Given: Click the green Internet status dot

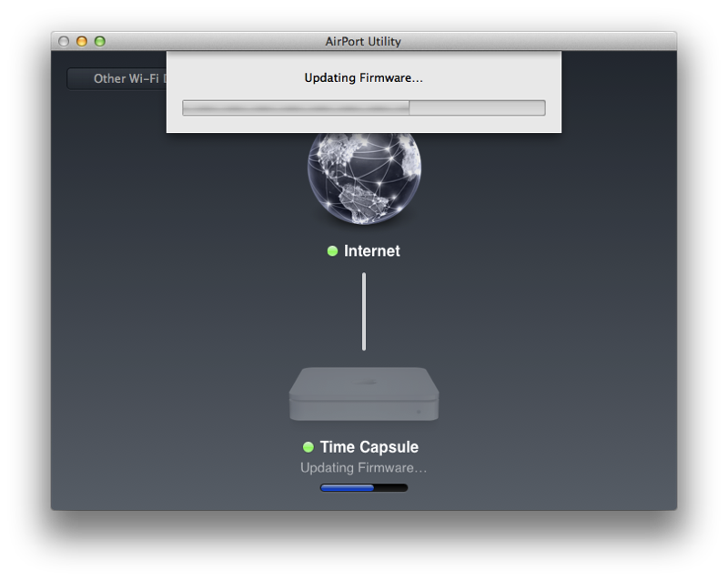Looking at the screenshot, I should (x=332, y=251).
